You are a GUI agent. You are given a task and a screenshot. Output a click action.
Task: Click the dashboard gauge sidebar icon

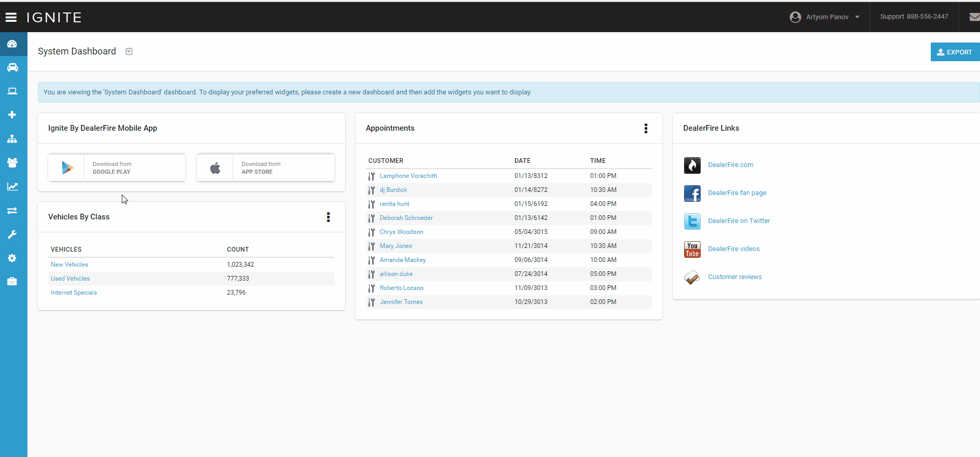pos(12,44)
